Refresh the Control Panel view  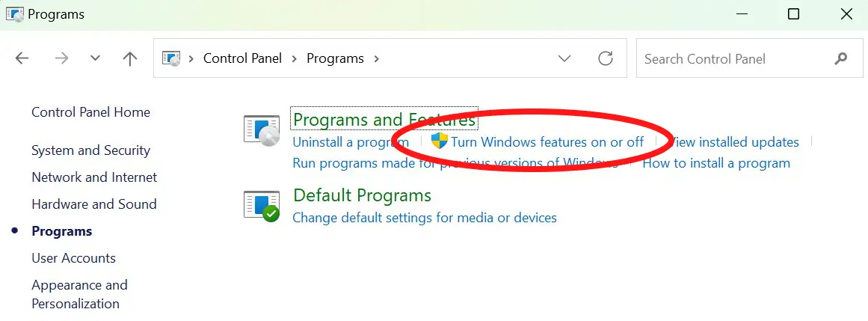pyautogui.click(x=606, y=58)
